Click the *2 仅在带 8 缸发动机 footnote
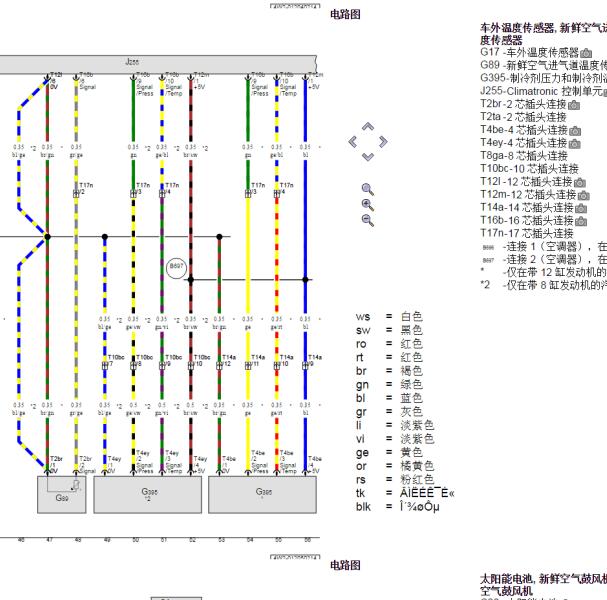 click(544, 285)
